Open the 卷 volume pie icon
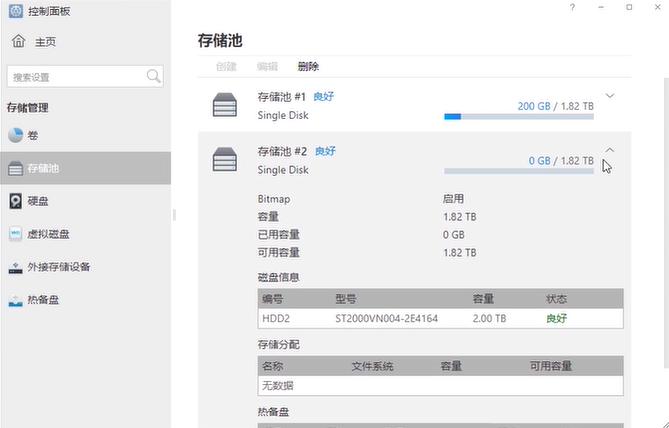 coord(16,135)
